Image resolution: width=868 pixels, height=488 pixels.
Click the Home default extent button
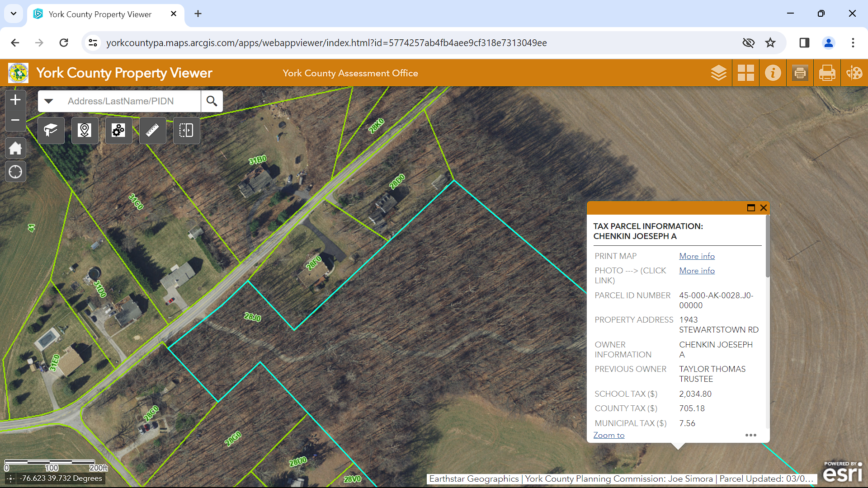tap(15, 148)
